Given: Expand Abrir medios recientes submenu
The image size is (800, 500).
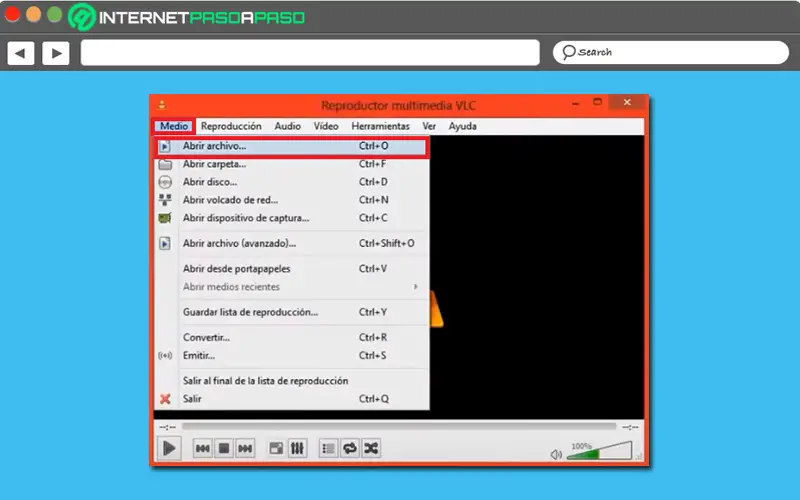Looking at the screenshot, I should (291, 287).
